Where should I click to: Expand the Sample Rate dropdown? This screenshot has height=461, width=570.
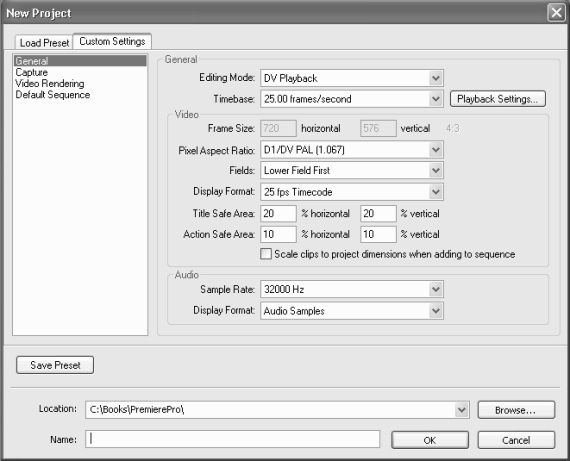click(352, 289)
